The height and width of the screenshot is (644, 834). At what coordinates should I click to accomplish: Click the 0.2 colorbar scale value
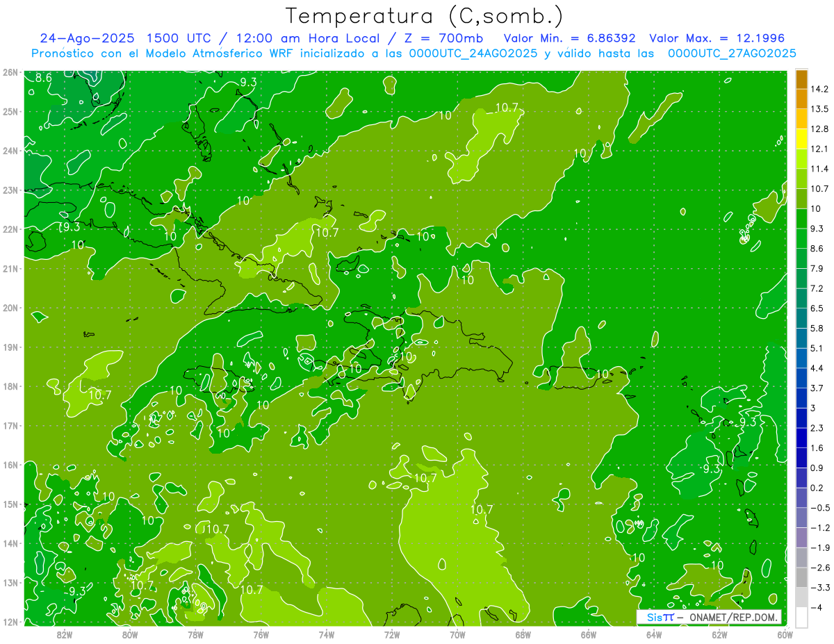(x=817, y=488)
